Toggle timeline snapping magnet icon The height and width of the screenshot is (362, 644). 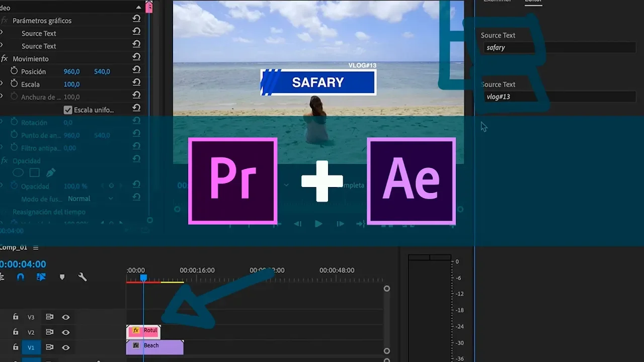pyautogui.click(x=21, y=277)
